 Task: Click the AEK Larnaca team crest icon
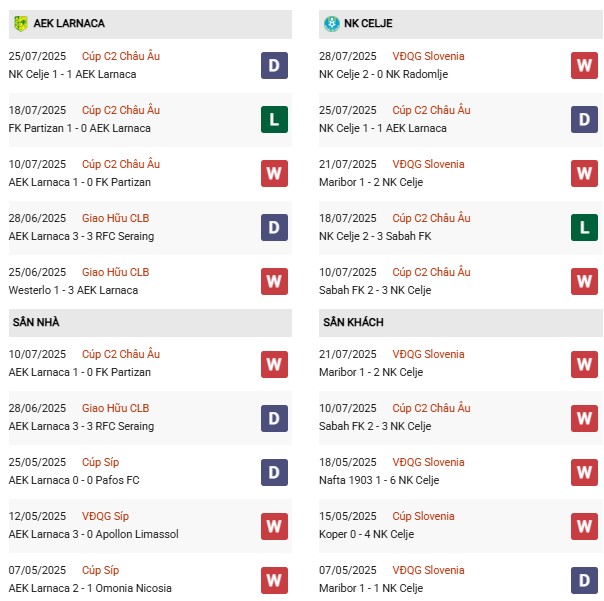pyautogui.click(x=20, y=23)
